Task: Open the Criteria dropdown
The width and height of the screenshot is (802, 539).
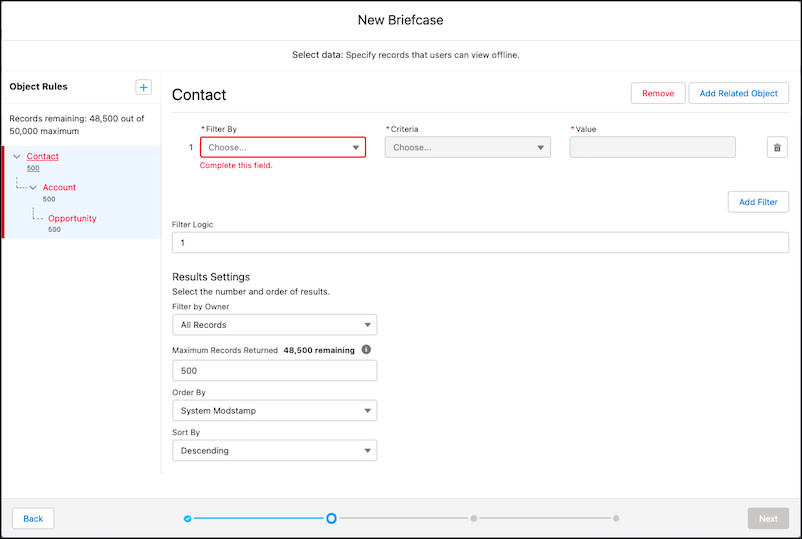Action: pos(467,148)
